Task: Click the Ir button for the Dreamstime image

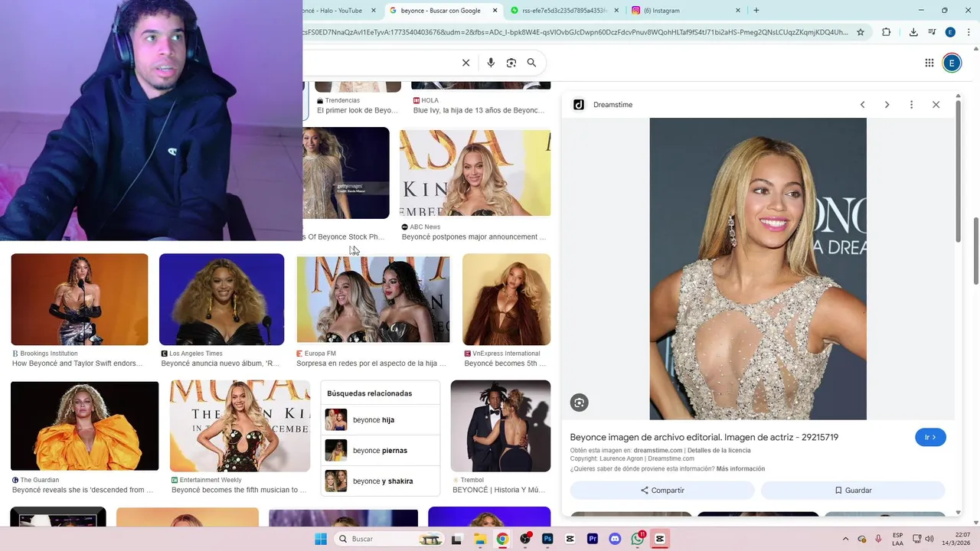Action: point(930,437)
